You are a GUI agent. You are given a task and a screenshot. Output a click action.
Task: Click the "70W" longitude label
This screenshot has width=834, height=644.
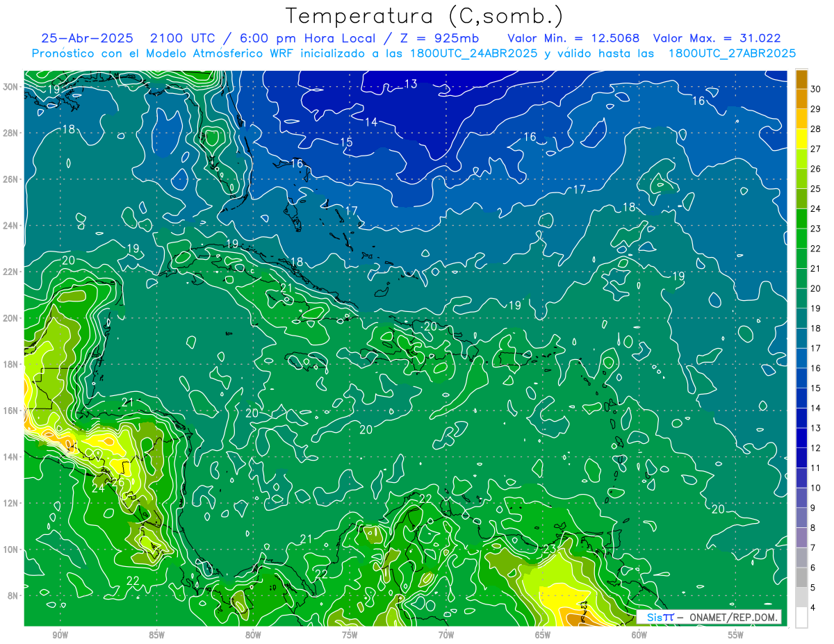446,635
